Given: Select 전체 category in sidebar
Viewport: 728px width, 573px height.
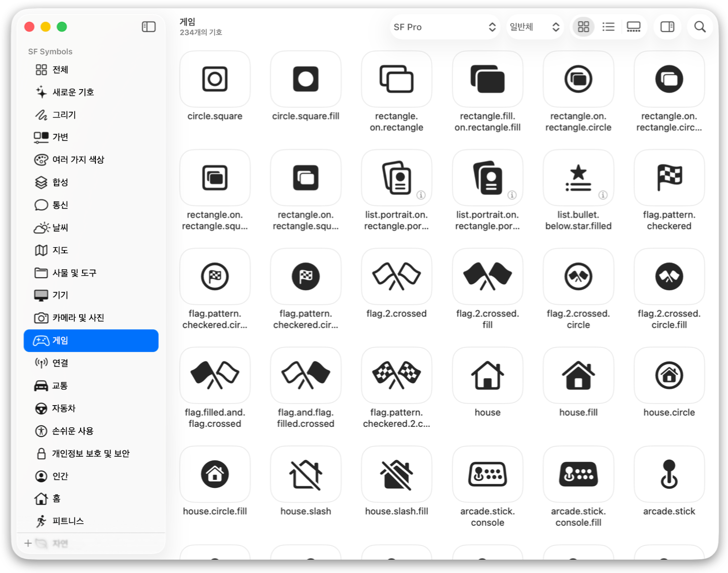Looking at the screenshot, I should [x=91, y=70].
